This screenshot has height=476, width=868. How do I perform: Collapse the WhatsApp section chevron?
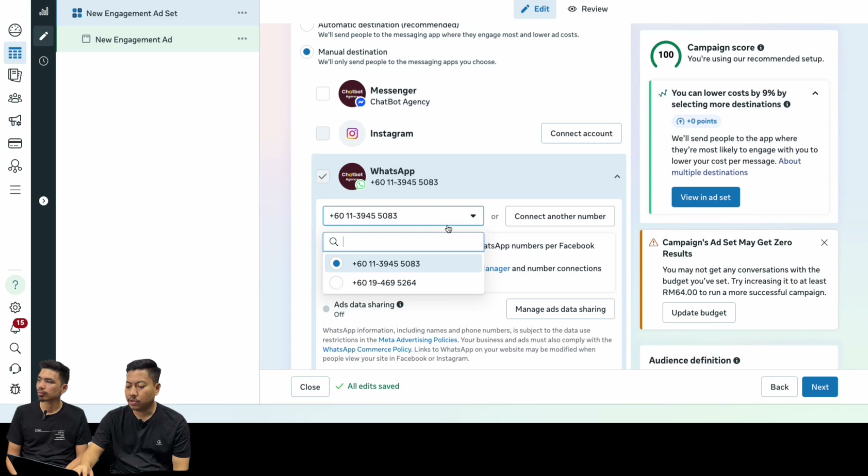[x=617, y=176]
